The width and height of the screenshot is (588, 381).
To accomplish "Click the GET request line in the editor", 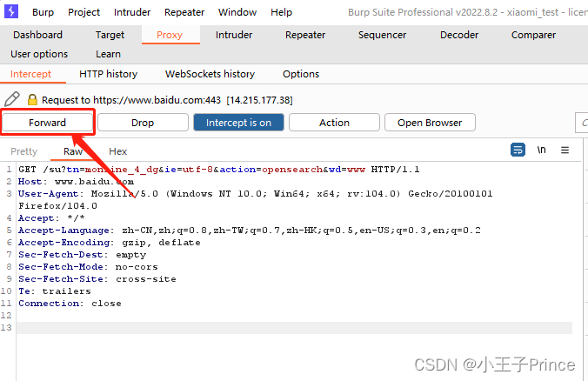I will 219,170.
